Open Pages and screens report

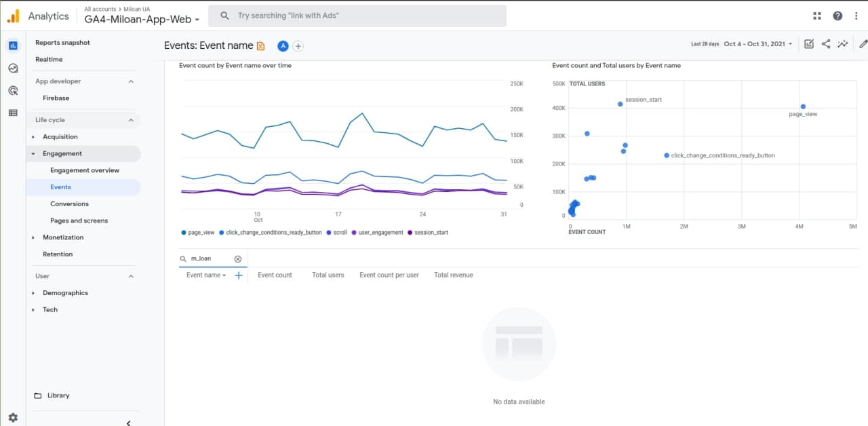(79, 220)
